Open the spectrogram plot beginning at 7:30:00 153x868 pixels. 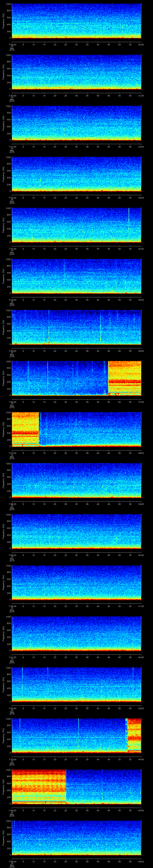(x=76, y=72)
